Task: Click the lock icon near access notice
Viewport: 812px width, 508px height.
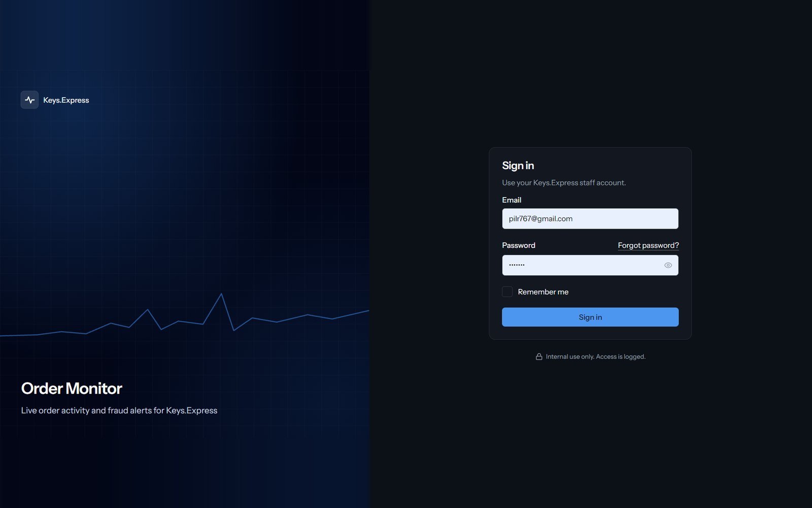Action: [x=539, y=357]
